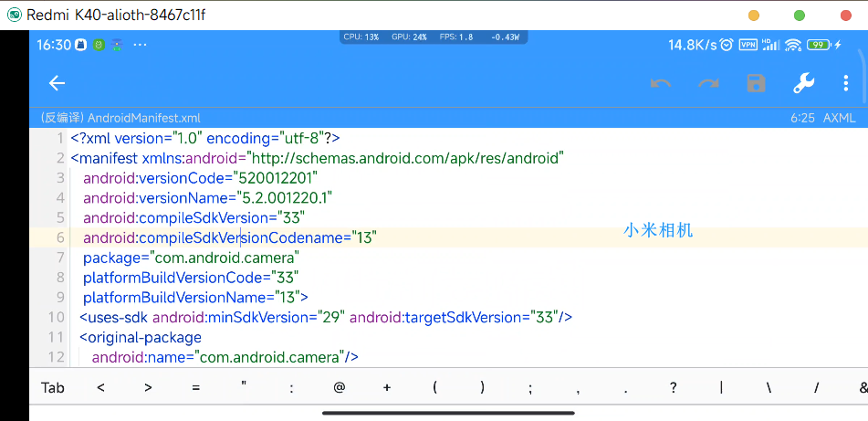Insert the vertical bar symbol key

[x=721, y=388]
